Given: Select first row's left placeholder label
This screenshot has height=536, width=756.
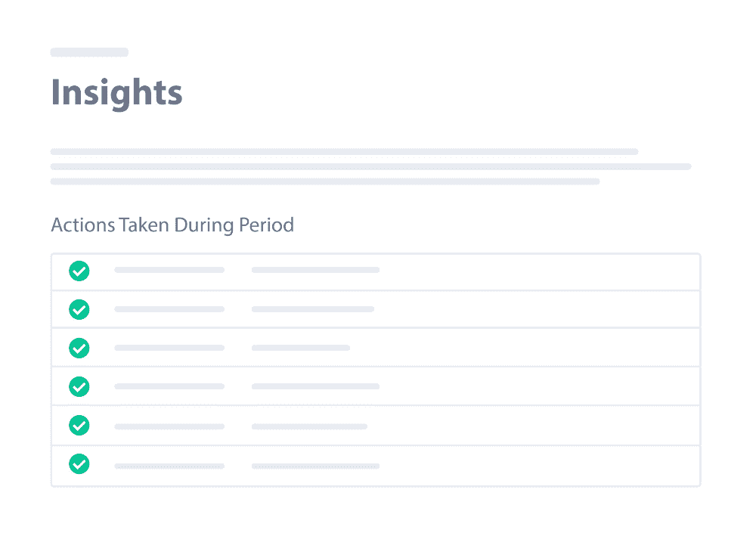Looking at the screenshot, I should 169,270.
